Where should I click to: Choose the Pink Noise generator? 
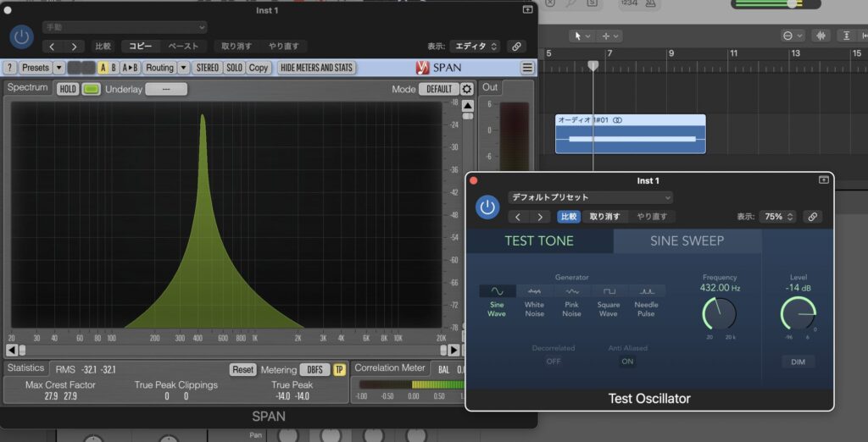point(571,291)
